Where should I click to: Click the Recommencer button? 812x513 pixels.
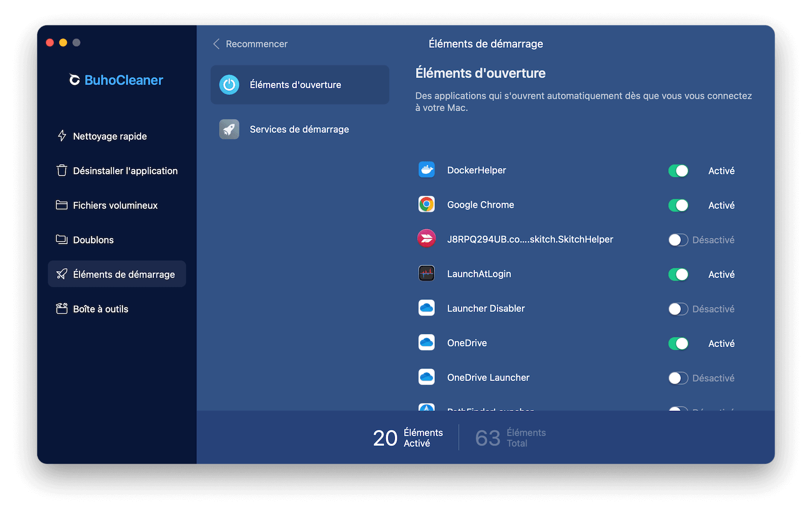coord(250,44)
